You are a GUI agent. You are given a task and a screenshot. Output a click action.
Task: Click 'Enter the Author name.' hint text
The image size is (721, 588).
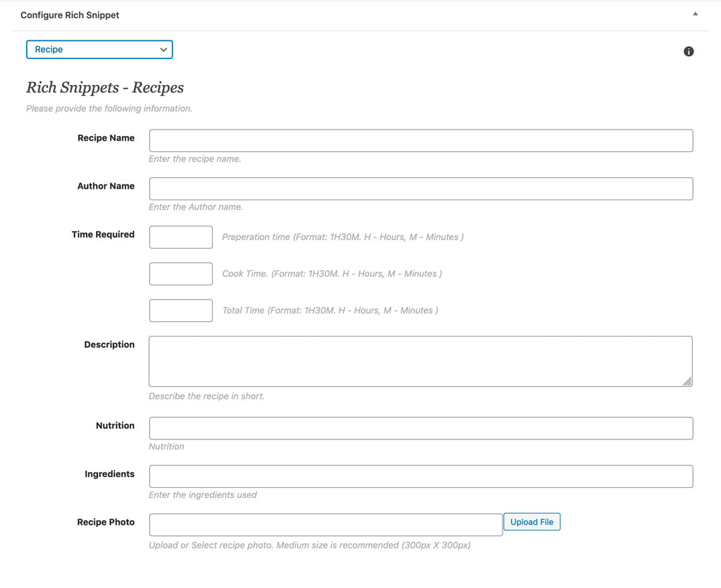[195, 208]
